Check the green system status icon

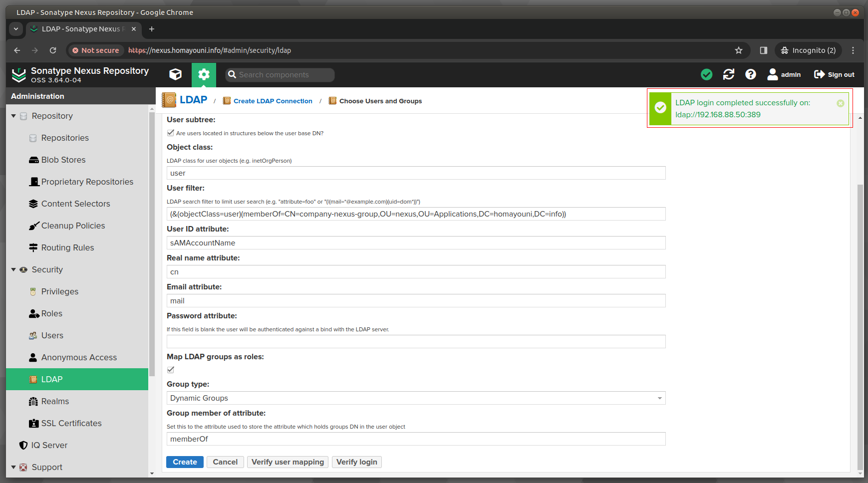click(707, 75)
